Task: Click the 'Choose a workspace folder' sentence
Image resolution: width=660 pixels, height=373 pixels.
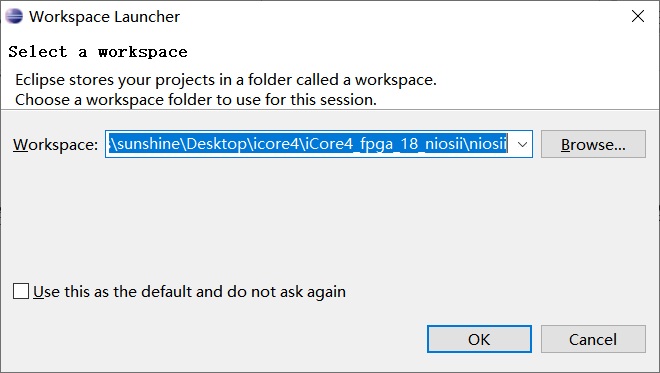Action: point(196,100)
